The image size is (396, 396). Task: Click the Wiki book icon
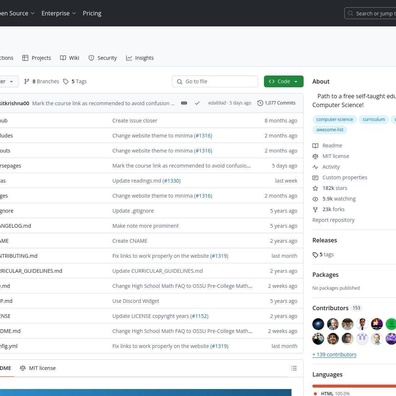(x=63, y=58)
